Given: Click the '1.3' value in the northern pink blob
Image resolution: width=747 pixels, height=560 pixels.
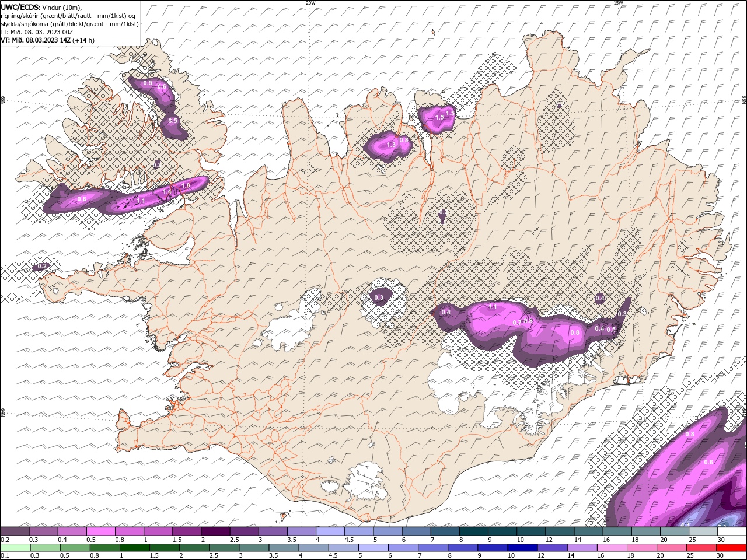Looking at the screenshot, I should [391, 145].
